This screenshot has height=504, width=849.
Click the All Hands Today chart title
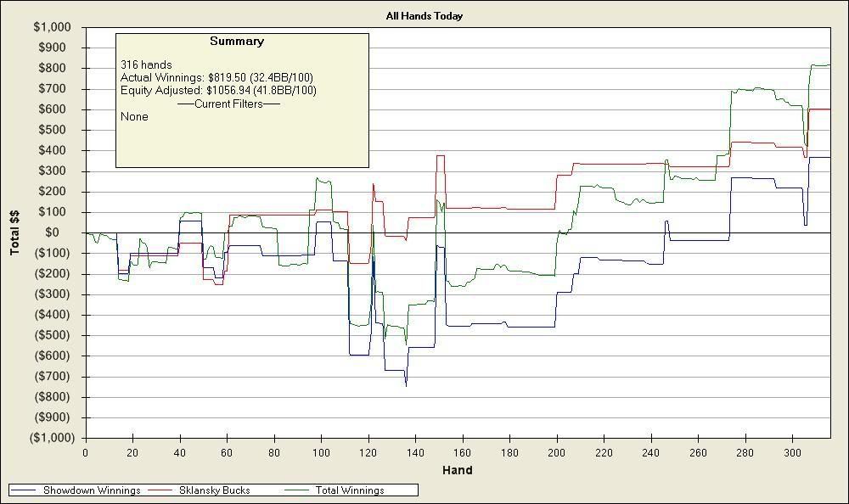425,14
